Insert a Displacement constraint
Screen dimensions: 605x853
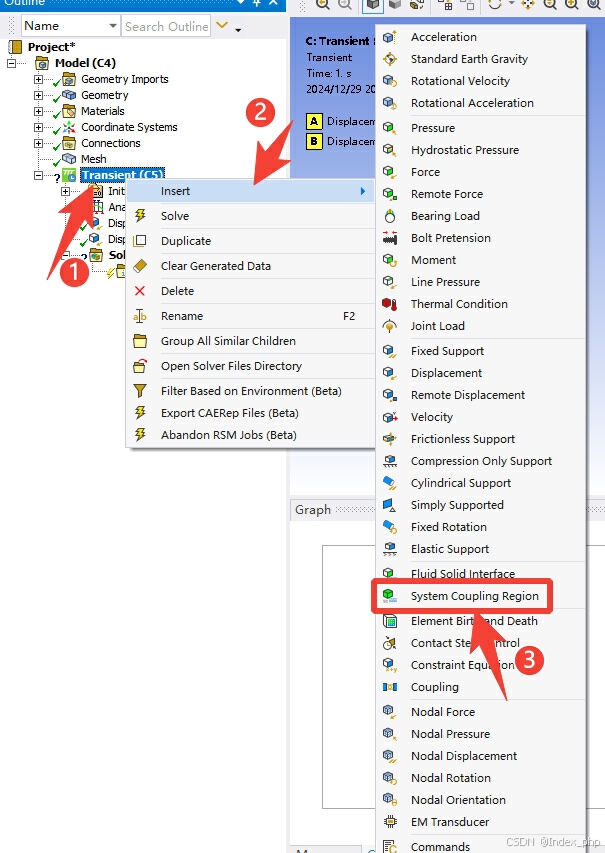point(481,373)
